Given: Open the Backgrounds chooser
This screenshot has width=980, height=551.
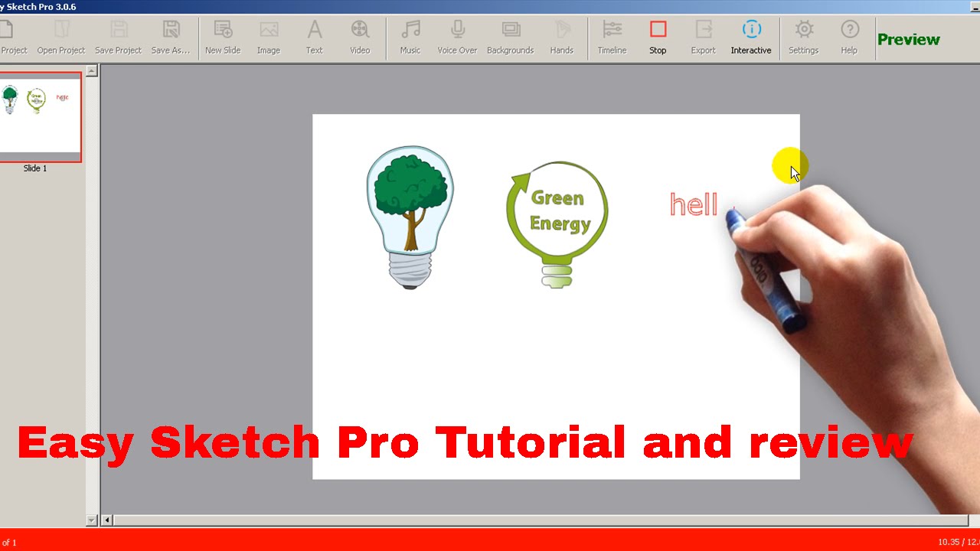Looking at the screenshot, I should [511, 37].
